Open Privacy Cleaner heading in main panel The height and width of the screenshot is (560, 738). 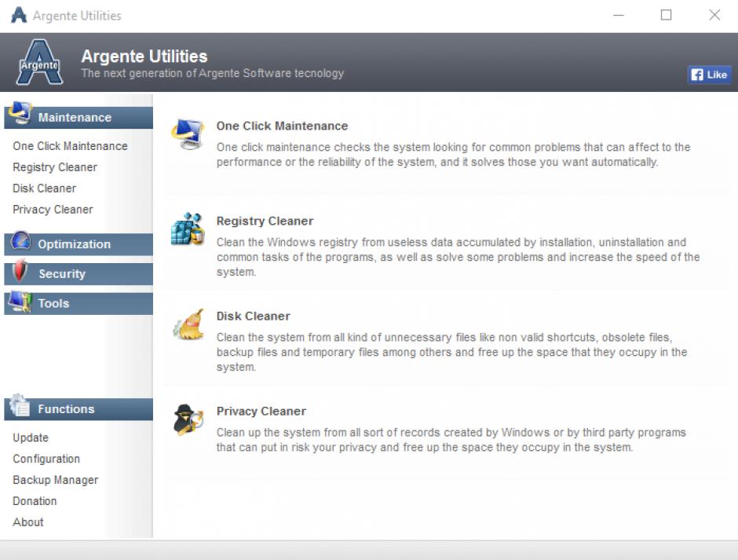coord(261,412)
